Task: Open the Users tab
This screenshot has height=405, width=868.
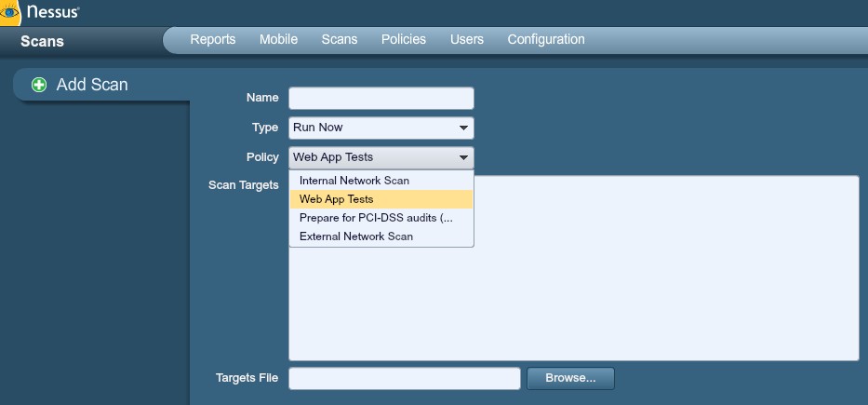Action: click(x=467, y=40)
